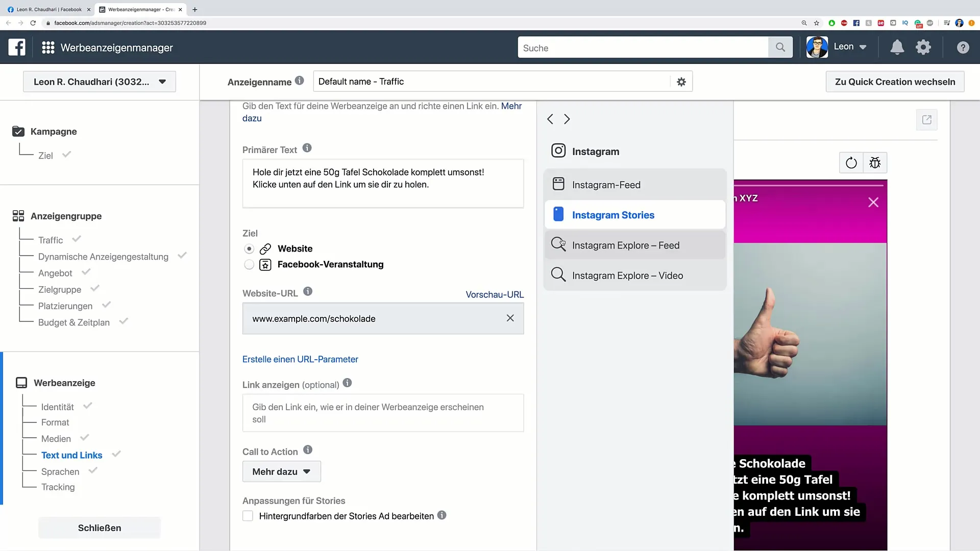Open Medien section
The image size is (980, 551).
[x=56, y=439]
